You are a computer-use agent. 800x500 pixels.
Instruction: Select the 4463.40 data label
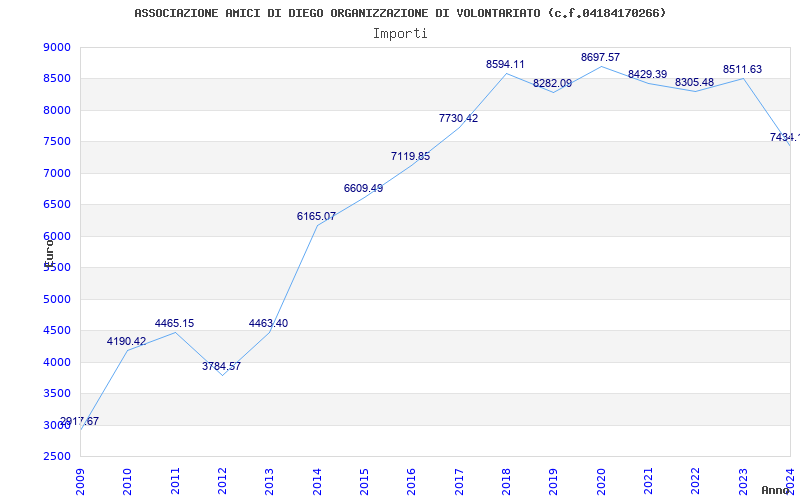[x=268, y=323]
